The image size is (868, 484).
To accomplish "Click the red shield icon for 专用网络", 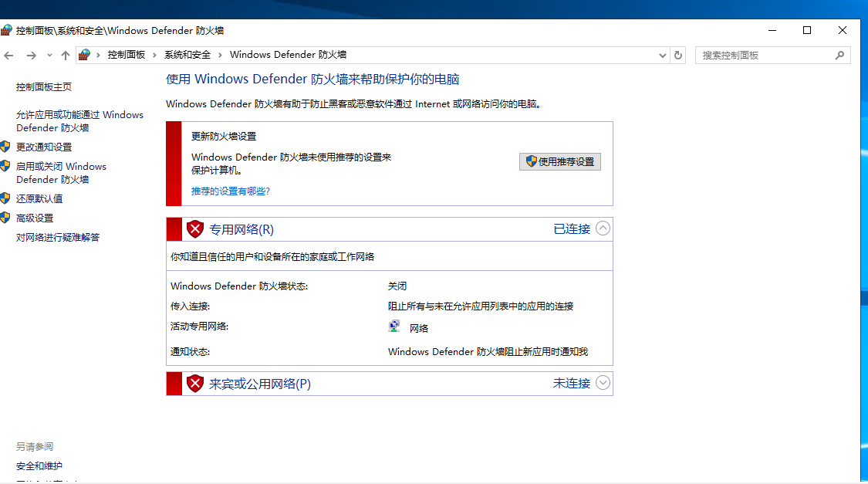I will pos(195,229).
